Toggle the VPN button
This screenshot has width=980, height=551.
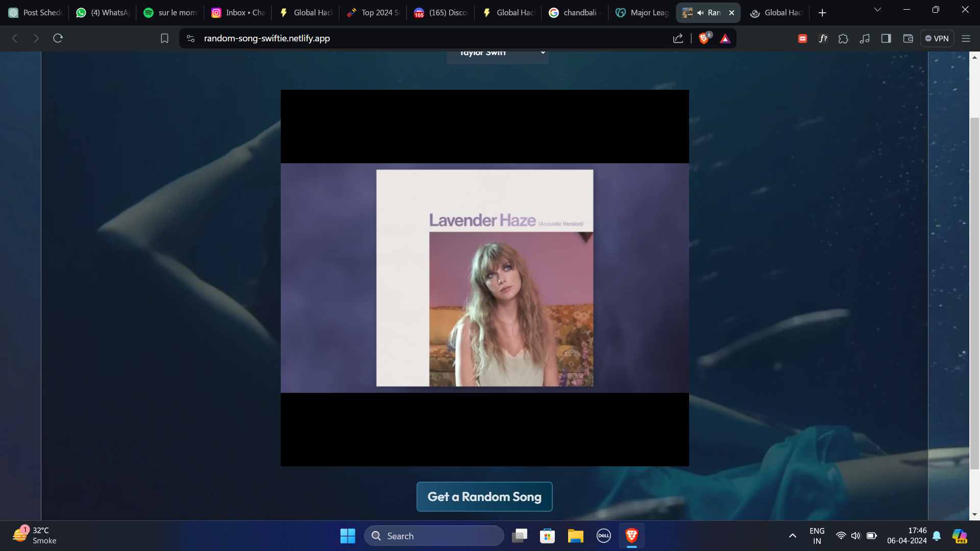click(x=937, y=38)
